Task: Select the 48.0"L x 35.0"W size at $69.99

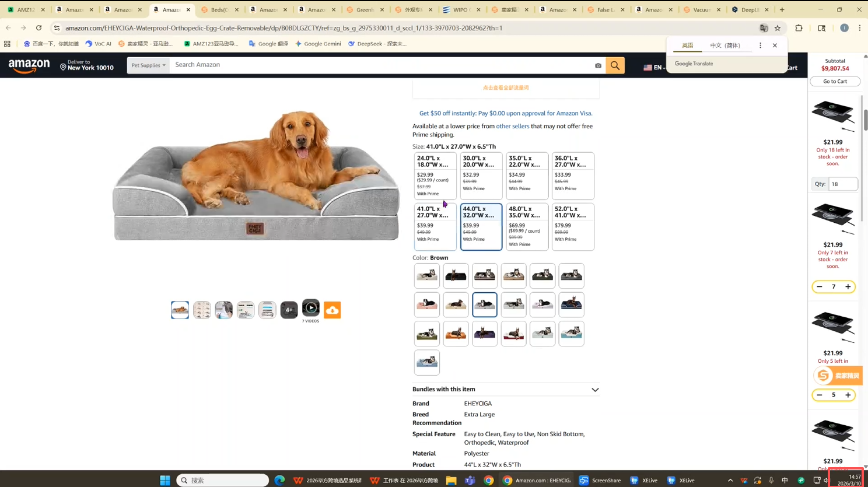Action: coord(527,226)
